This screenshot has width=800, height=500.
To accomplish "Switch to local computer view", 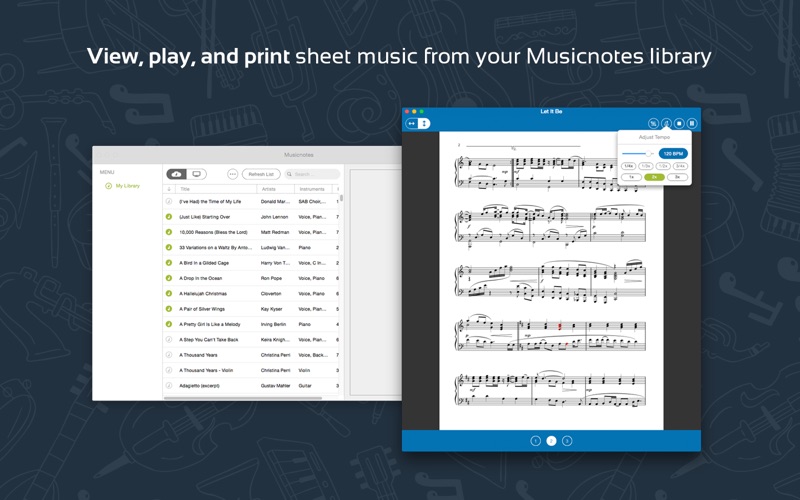I will [x=196, y=174].
